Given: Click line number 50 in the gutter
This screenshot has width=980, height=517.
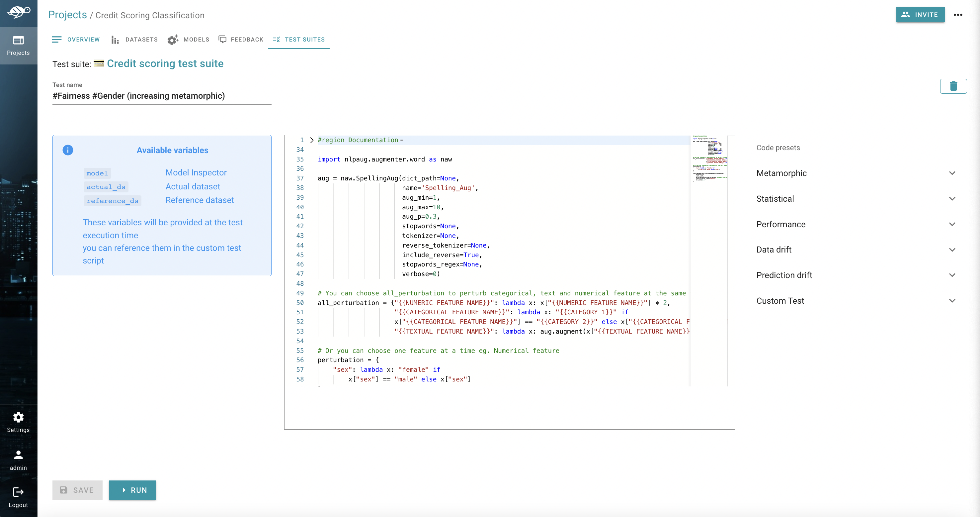Looking at the screenshot, I should (x=300, y=303).
